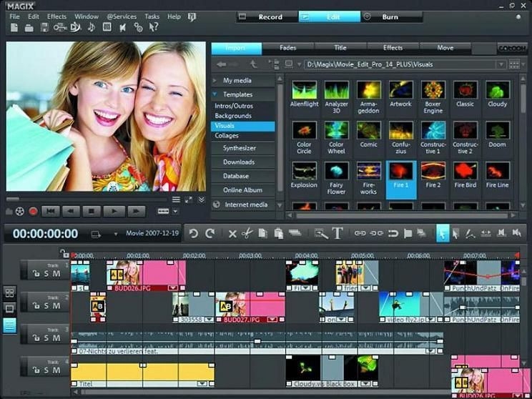Viewport: 532px width, 399px height.
Task: Open the Catooh button
Action: point(512,49)
